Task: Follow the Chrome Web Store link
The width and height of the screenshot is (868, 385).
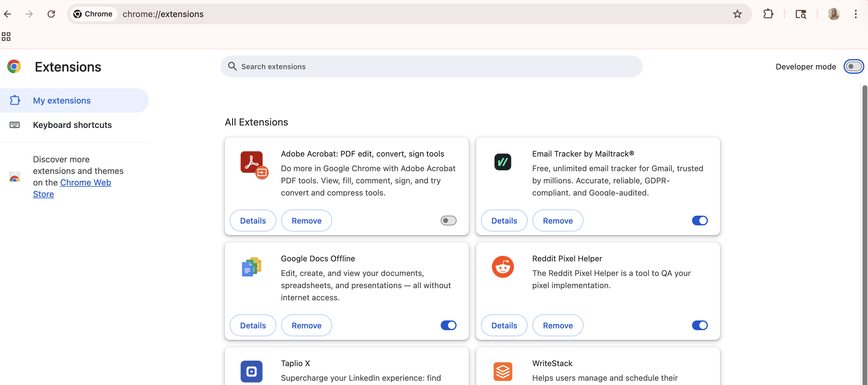Action: coord(85,182)
